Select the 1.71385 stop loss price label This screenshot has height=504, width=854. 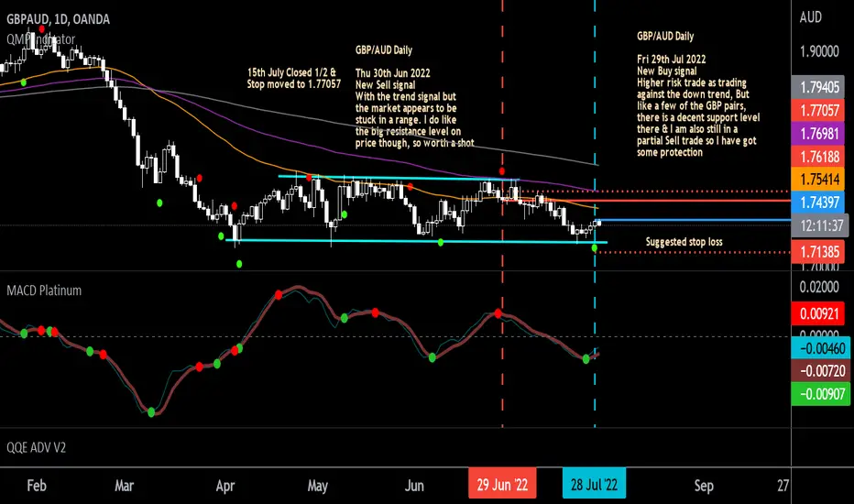tap(820, 252)
